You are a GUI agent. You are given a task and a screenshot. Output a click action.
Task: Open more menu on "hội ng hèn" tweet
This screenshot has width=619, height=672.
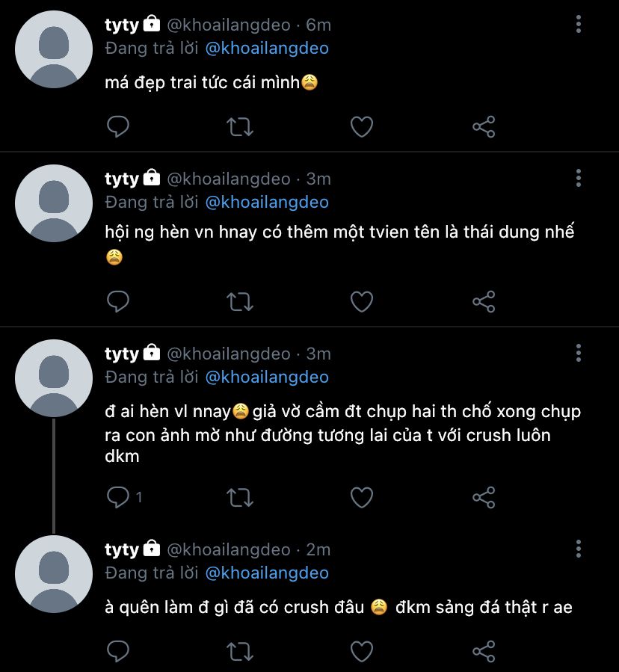coord(579,178)
